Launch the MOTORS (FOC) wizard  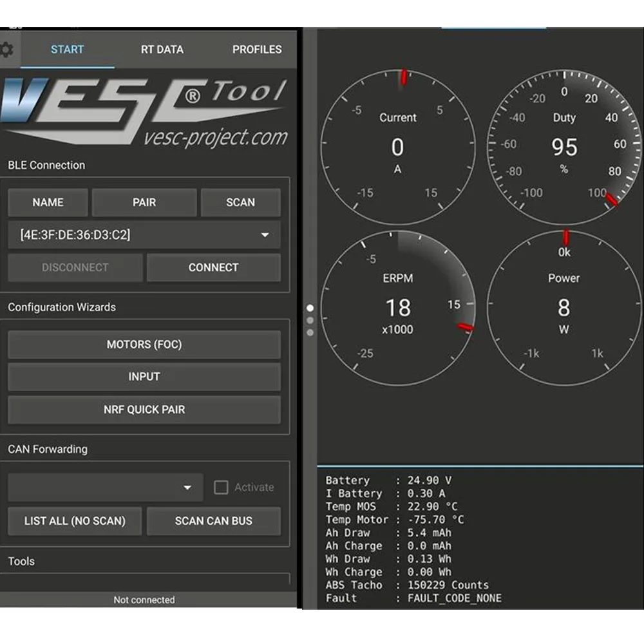(x=144, y=345)
